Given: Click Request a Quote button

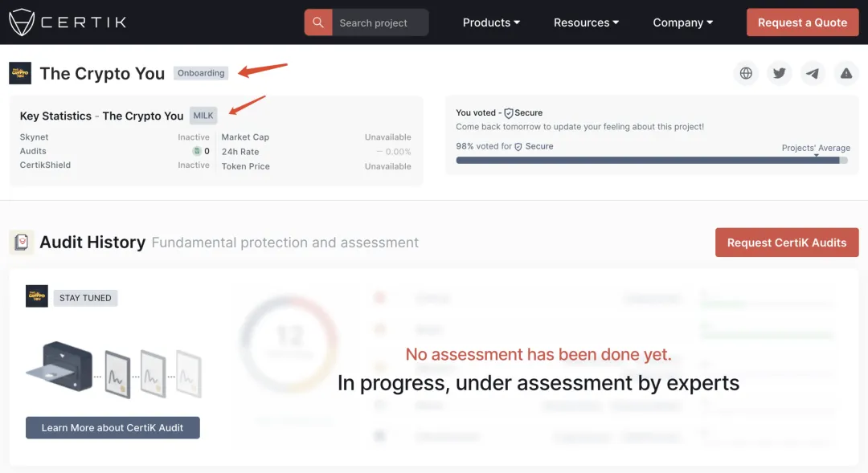Looking at the screenshot, I should [x=802, y=22].
